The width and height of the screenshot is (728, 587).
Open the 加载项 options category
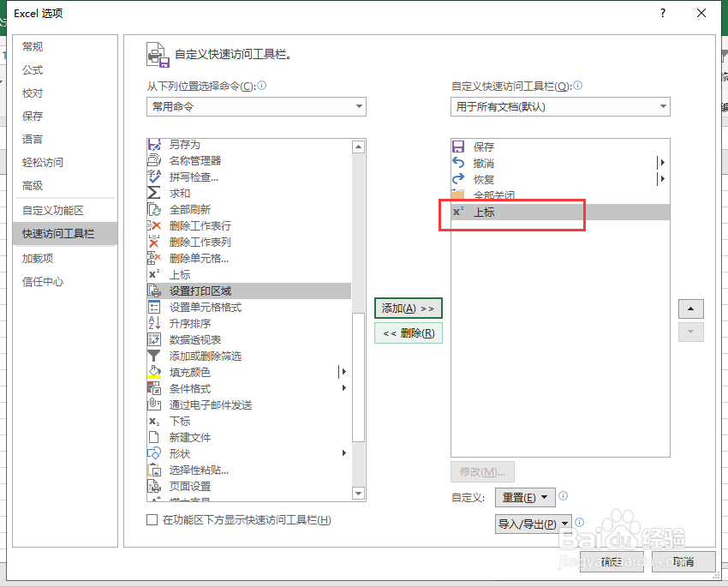point(65,258)
